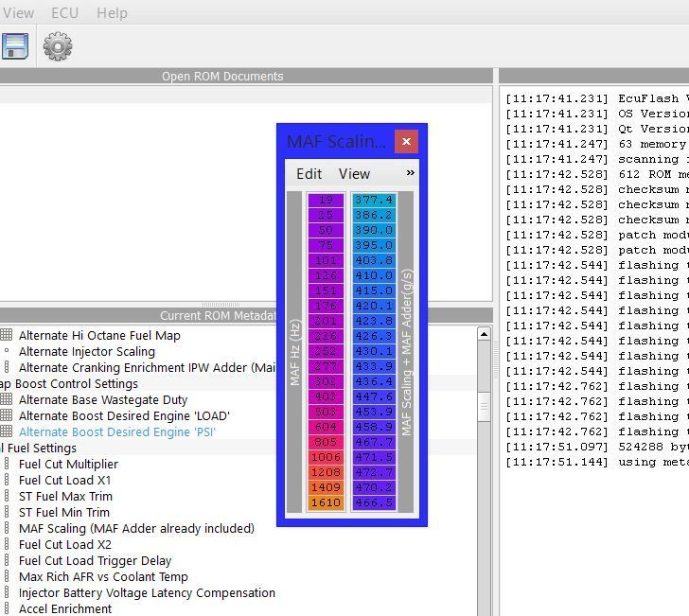
Task: Click the table icon beside Fuel Cut Multiplier
Action: click(7, 464)
